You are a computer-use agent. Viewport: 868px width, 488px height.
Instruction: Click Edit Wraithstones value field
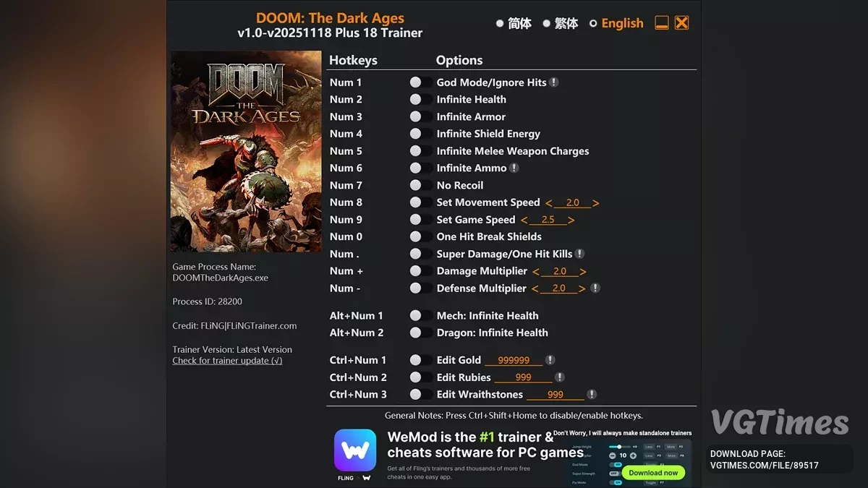coord(556,395)
